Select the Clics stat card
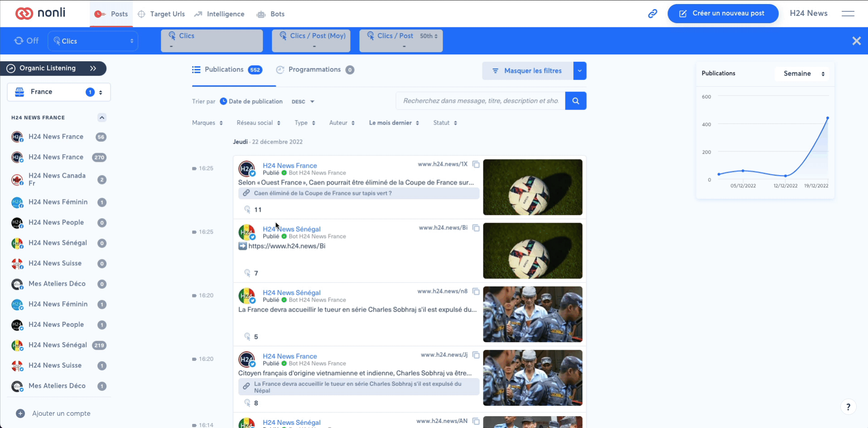The height and width of the screenshot is (428, 868). point(212,41)
